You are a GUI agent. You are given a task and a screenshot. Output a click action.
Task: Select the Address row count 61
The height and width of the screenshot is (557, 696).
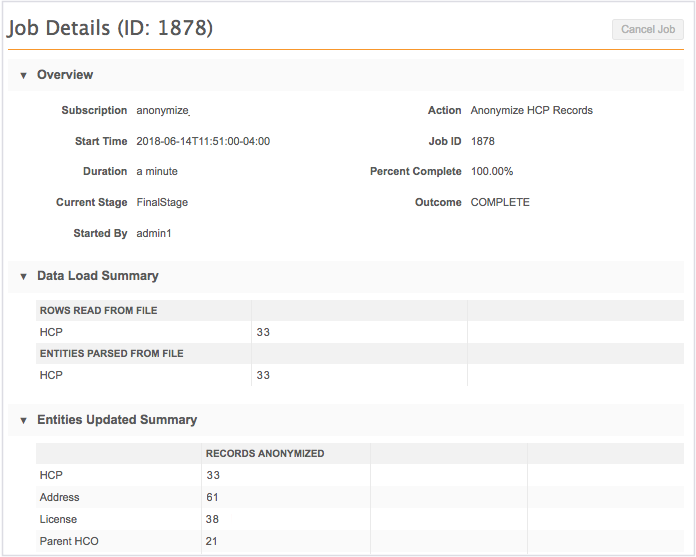pyautogui.click(x=213, y=497)
